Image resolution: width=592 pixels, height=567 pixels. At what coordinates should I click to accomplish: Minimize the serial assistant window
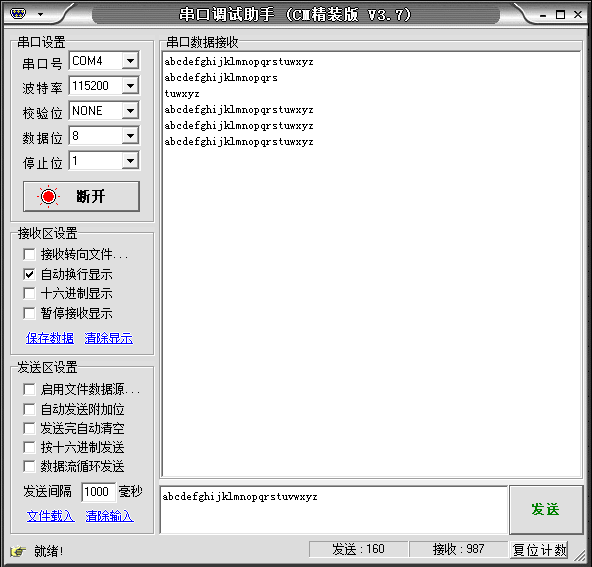[x=543, y=15]
